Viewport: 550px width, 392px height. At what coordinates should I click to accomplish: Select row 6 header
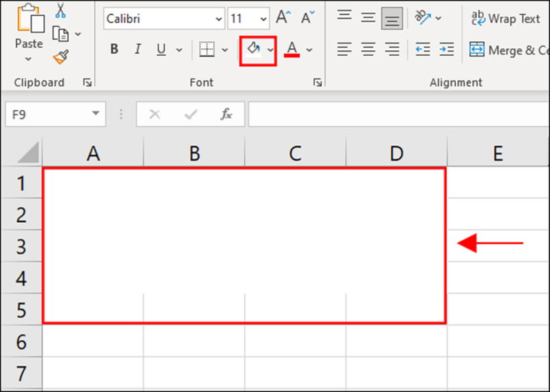point(21,341)
